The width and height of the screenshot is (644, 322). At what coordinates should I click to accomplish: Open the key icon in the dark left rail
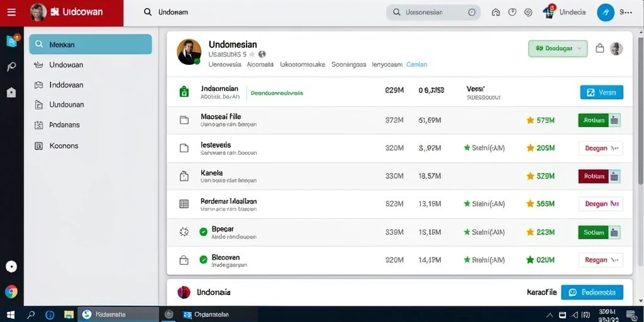pyautogui.click(x=11, y=67)
